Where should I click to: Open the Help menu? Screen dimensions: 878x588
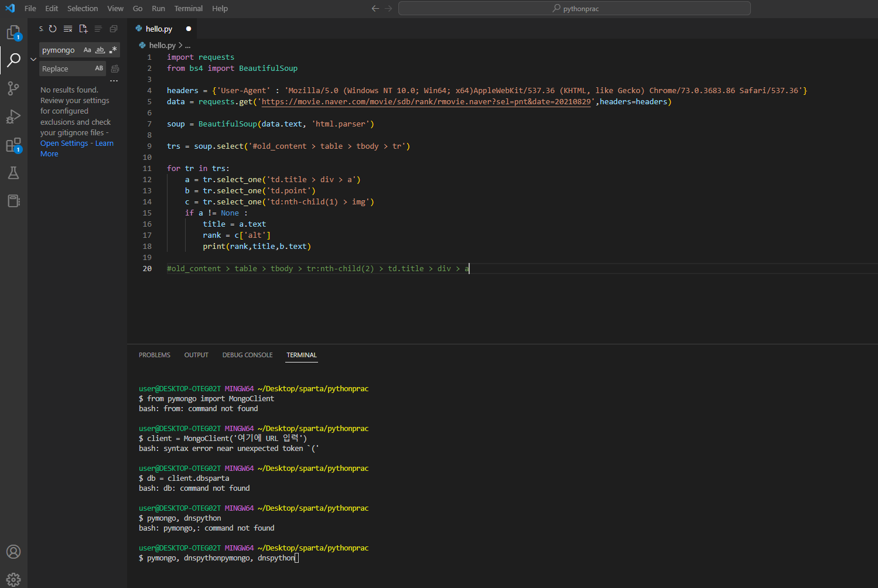(220, 8)
